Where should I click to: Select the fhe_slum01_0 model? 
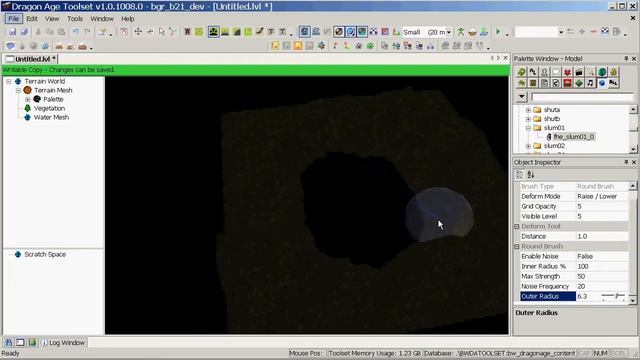pos(573,137)
